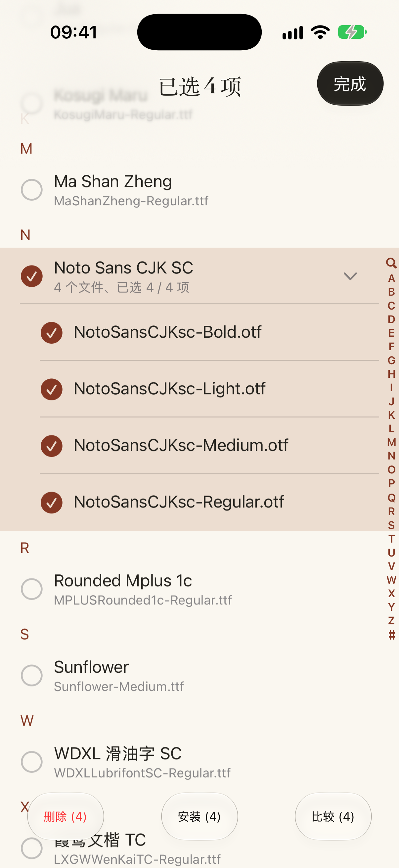Tap the search icon in index bar

click(391, 263)
